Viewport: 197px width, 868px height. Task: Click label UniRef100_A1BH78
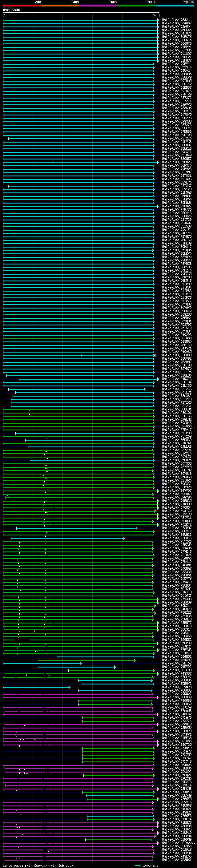coord(177,823)
